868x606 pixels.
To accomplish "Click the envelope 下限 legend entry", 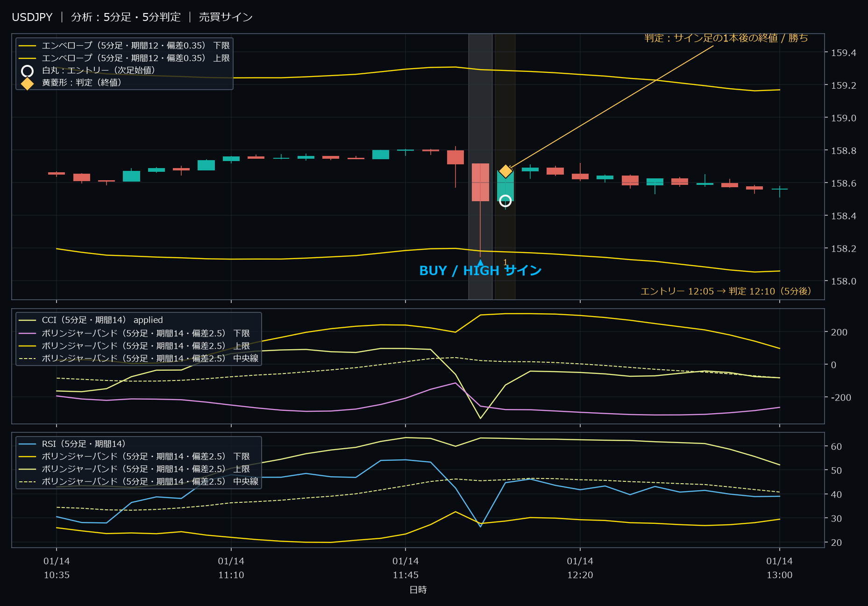I will 124,46.
